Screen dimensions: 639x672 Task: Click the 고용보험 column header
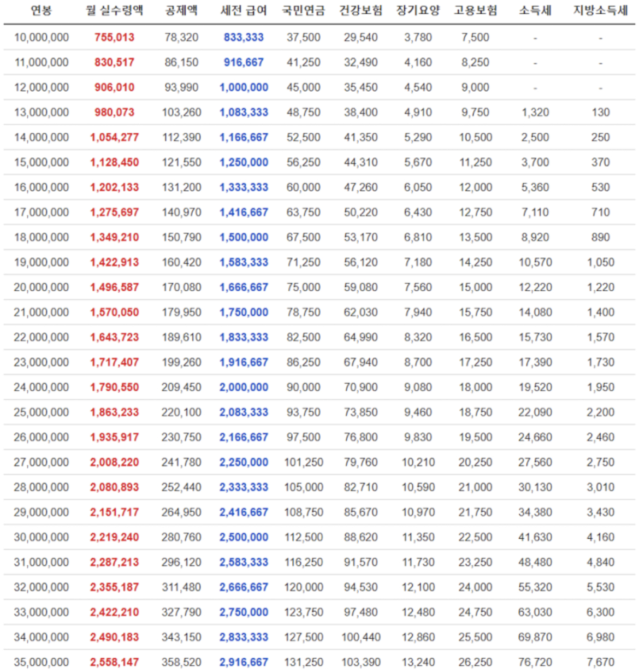point(475,10)
